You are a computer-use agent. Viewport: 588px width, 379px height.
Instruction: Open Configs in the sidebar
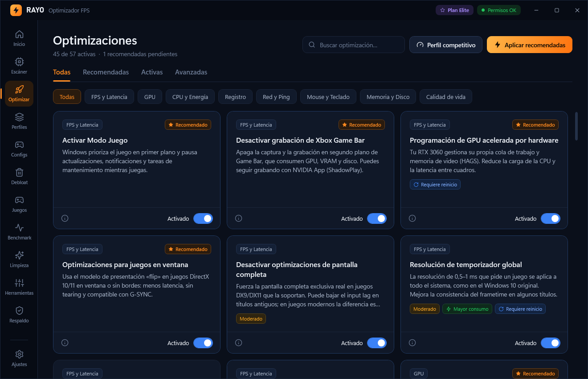click(19, 149)
